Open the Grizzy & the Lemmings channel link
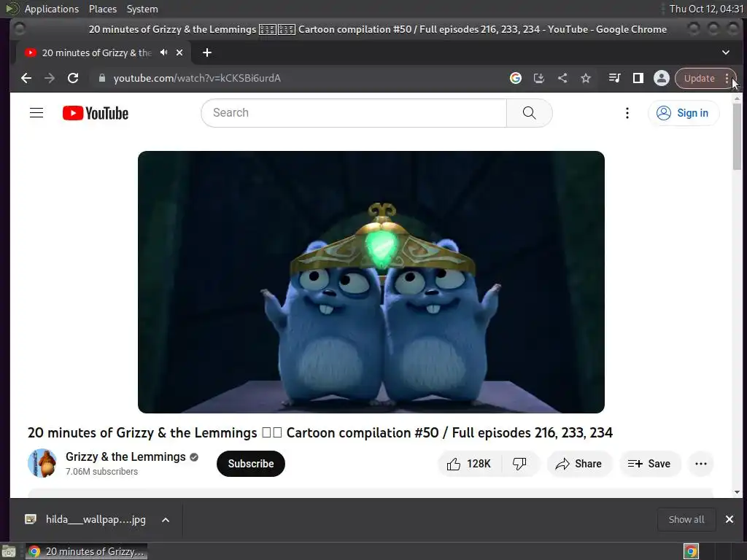This screenshot has height=560, width=747. pyautogui.click(x=125, y=456)
